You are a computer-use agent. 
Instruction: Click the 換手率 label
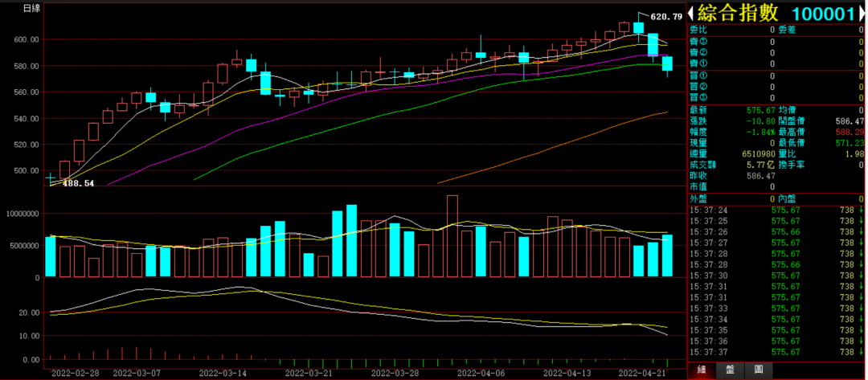[x=792, y=165]
